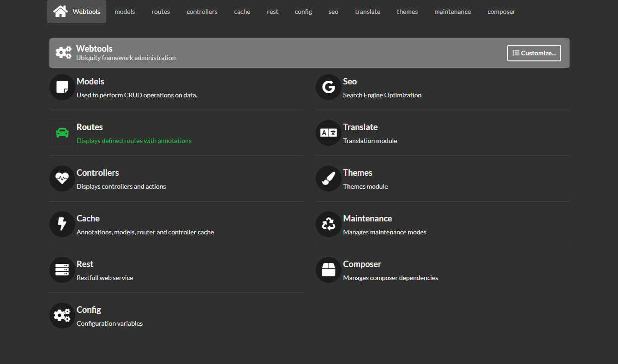The image size is (618, 364).
Task: Click the Seo Google G icon
Action: (x=328, y=87)
